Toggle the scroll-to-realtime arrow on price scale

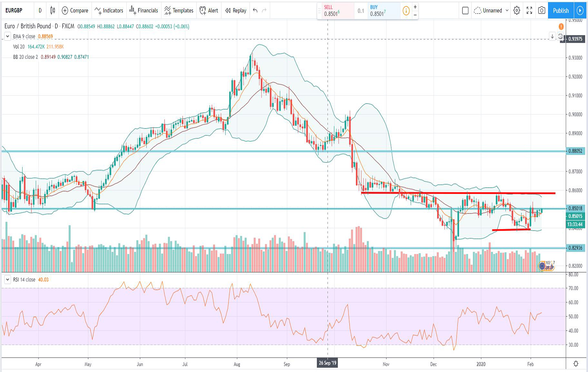552,37
